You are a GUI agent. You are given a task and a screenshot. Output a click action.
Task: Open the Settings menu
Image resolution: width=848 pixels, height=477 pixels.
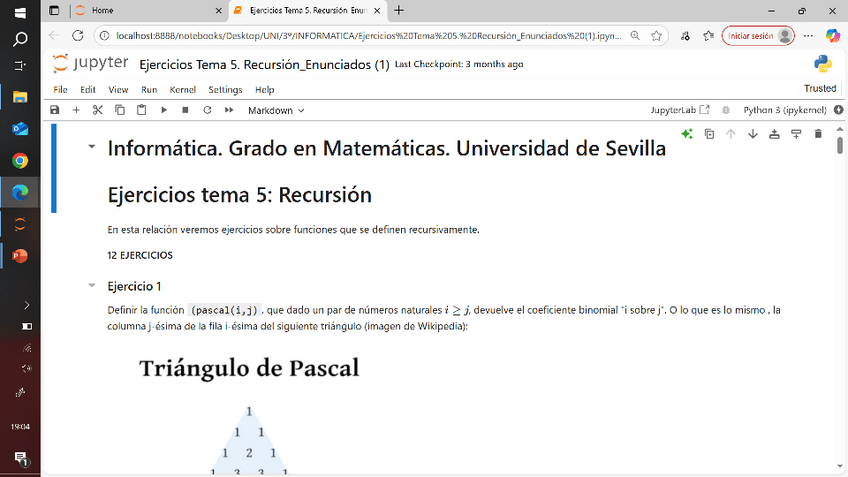pyautogui.click(x=225, y=90)
